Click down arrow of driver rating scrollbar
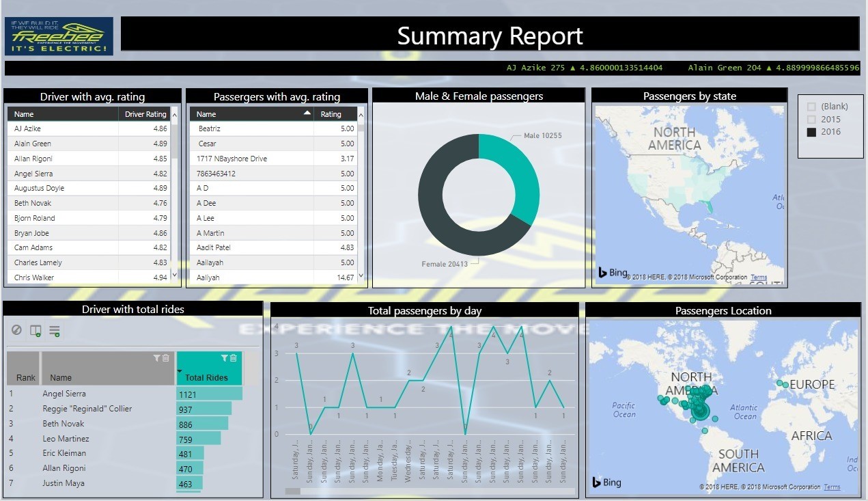The width and height of the screenshot is (868, 501). 173,275
